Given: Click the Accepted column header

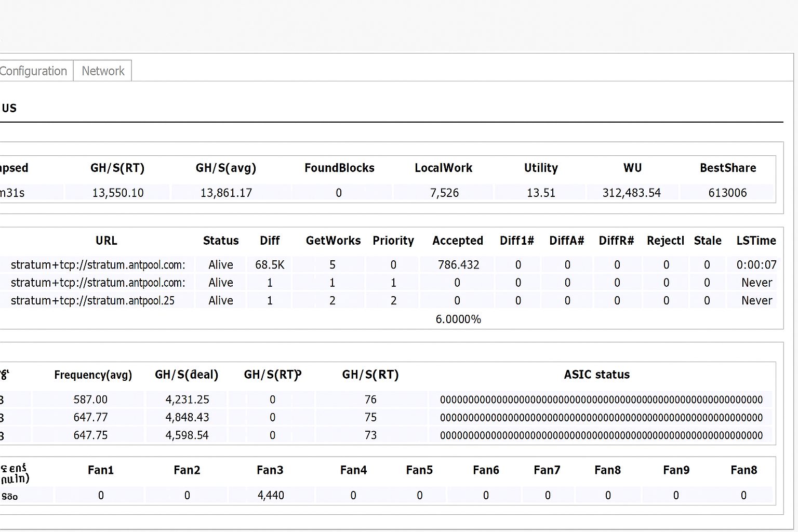Looking at the screenshot, I should (x=458, y=241).
